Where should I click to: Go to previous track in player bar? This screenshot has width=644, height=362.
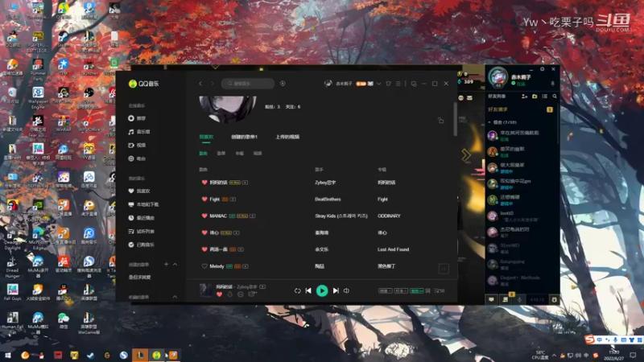point(308,290)
